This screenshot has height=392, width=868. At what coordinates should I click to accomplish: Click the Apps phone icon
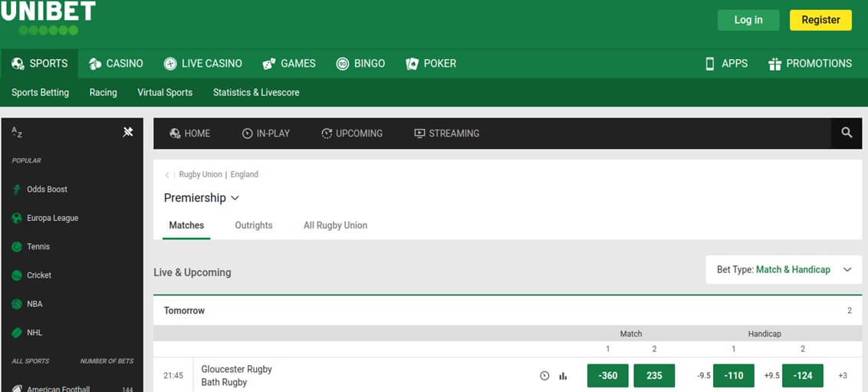(x=710, y=64)
